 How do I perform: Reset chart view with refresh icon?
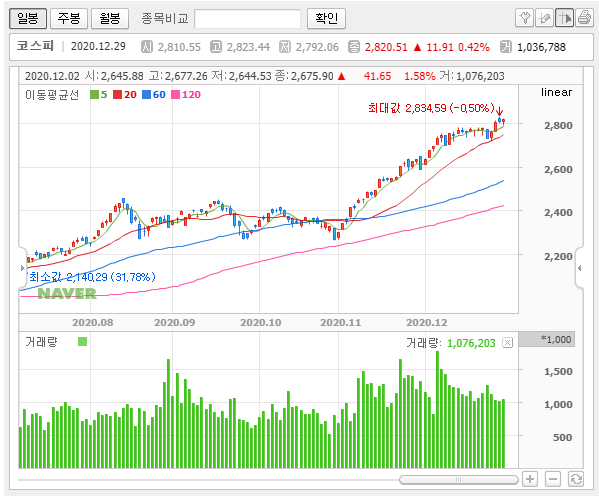[576, 478]
